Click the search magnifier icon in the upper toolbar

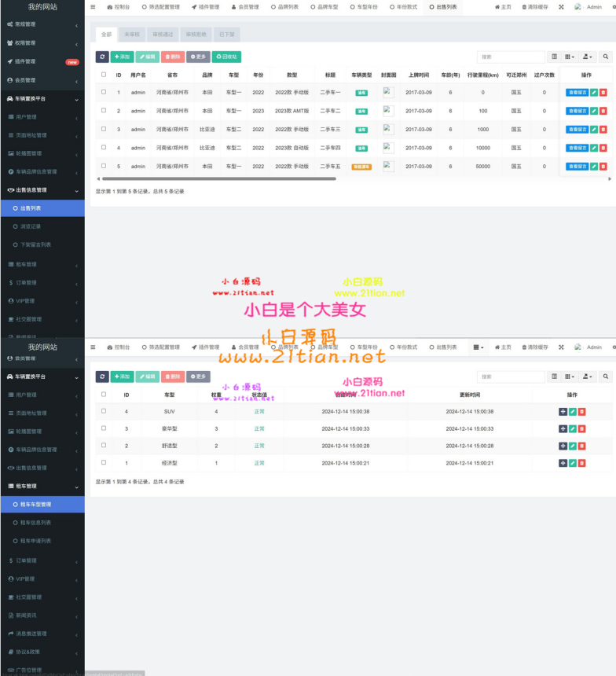click(606, 57)
